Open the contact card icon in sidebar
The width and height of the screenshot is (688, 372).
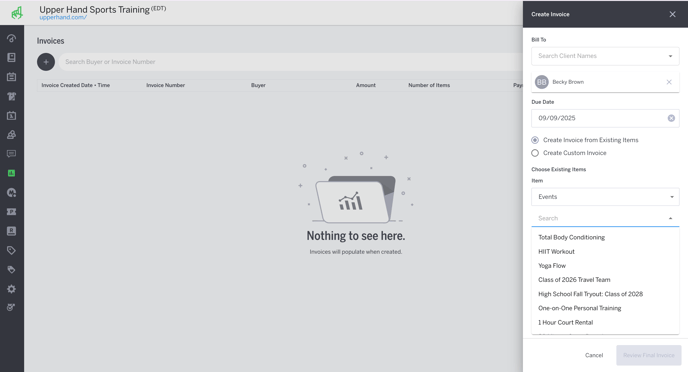tap(12, 231)
